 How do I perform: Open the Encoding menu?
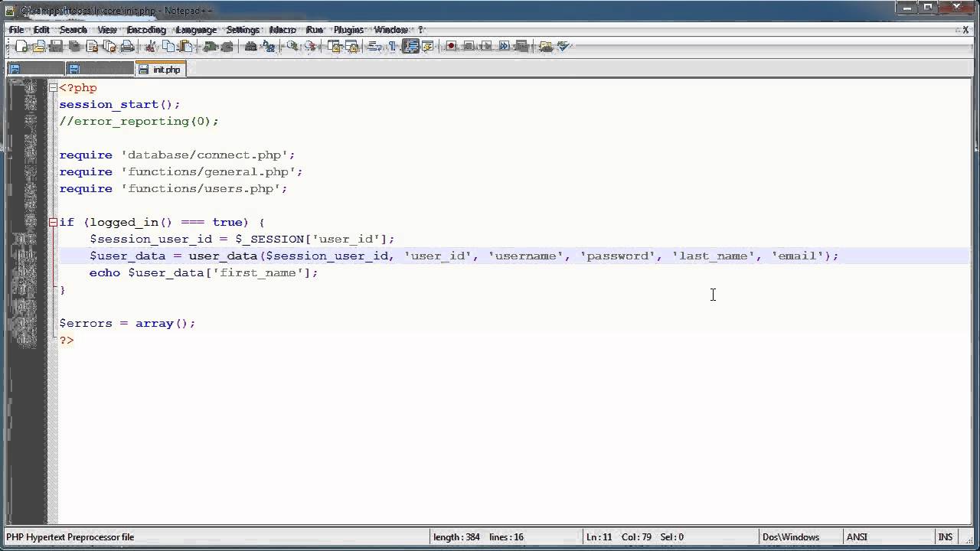pyautogui.click(x=146, y=30)
